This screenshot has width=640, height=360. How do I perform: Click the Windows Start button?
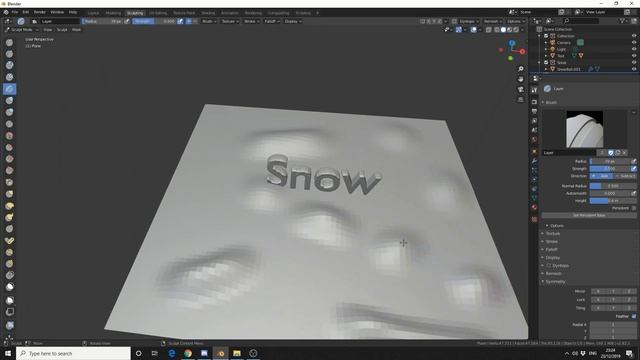pyautogui.click(x=8, y=353)
